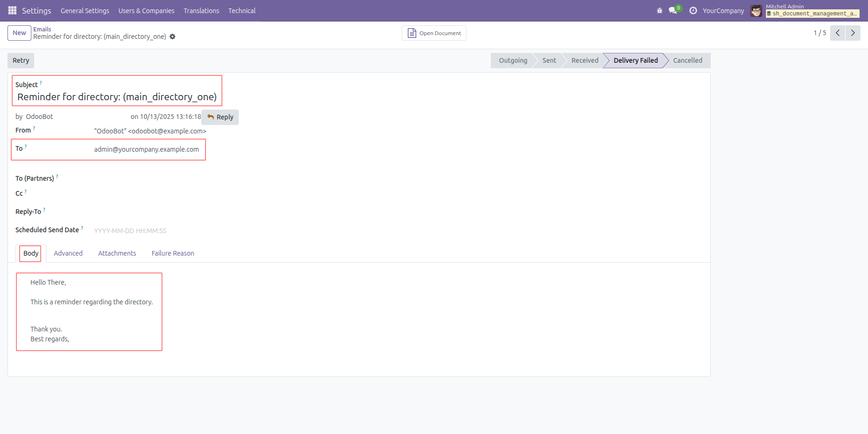Click the Open Document button
Image resolution: width=868 pixels, height=434 pixels.
click(x=434, y=33)
